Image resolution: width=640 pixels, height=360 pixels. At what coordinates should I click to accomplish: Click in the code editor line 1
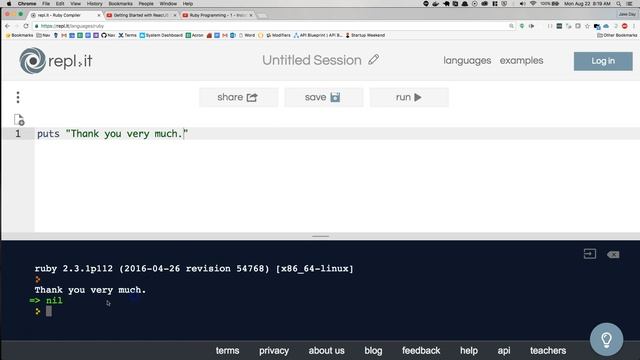coord(337,133)
